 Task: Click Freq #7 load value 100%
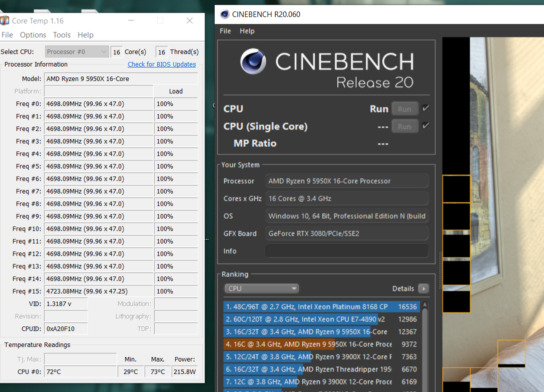pos(176,191)
